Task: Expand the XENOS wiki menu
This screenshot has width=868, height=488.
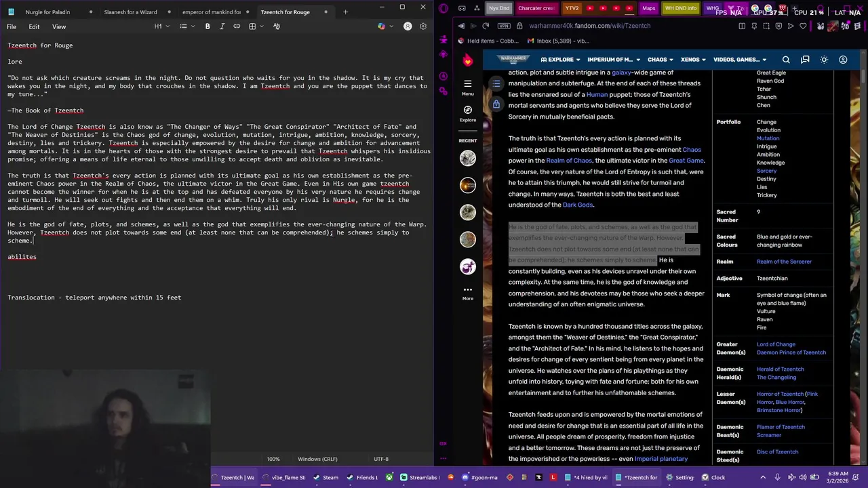Action: pyautogui.click(x=693, y=60)
